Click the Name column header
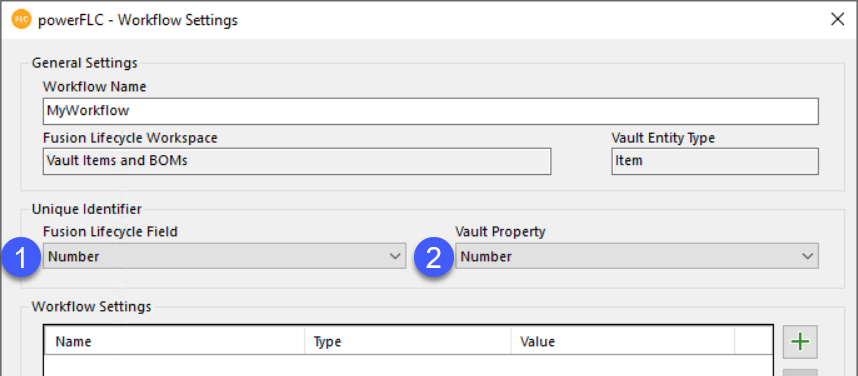Viewport: 858px width, 376px height. [x=174, y=342]
